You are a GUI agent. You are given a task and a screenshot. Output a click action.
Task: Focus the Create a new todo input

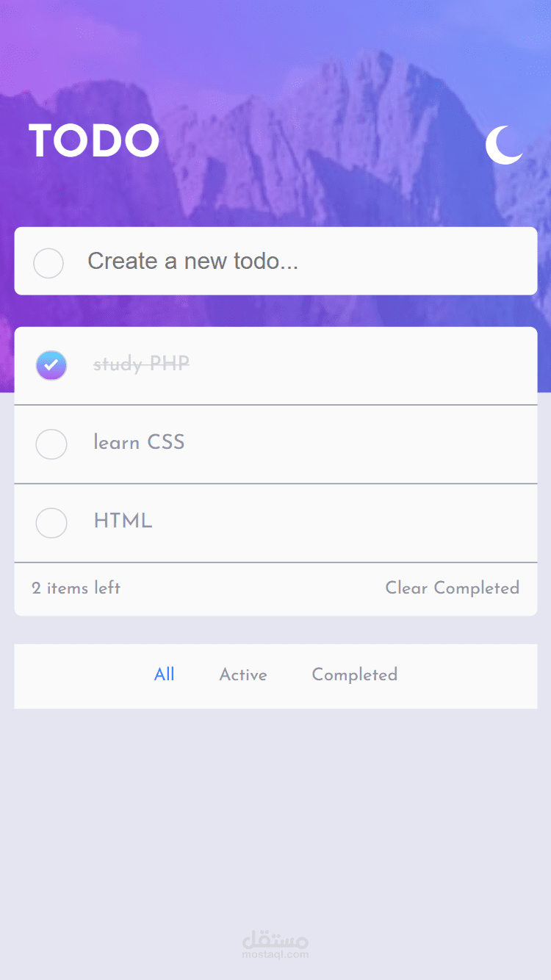[294, 261]
